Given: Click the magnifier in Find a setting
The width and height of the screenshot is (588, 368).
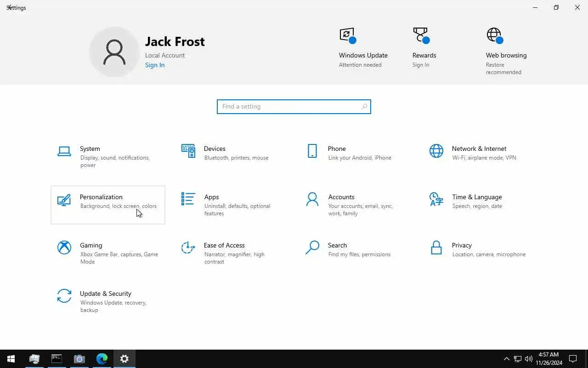Looking at the screenshot, I should tap(364, 106).
